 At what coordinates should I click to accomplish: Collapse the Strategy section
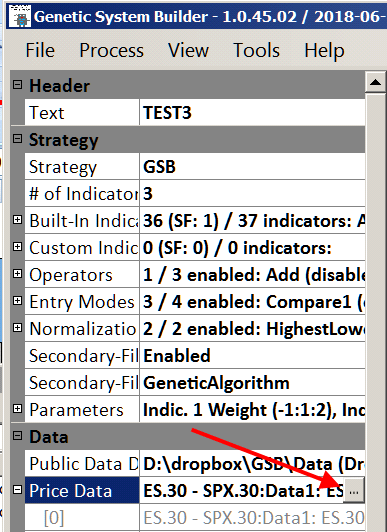click(18, 138)
